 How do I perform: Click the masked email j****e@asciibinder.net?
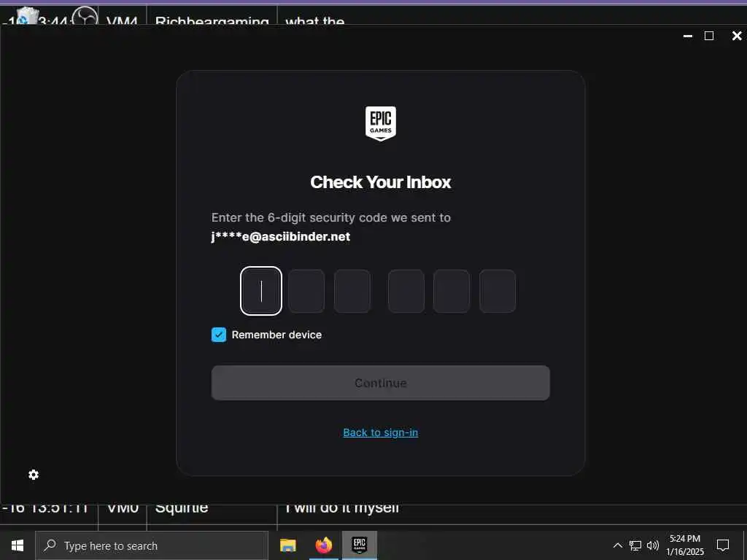click(x=281, y=237)
